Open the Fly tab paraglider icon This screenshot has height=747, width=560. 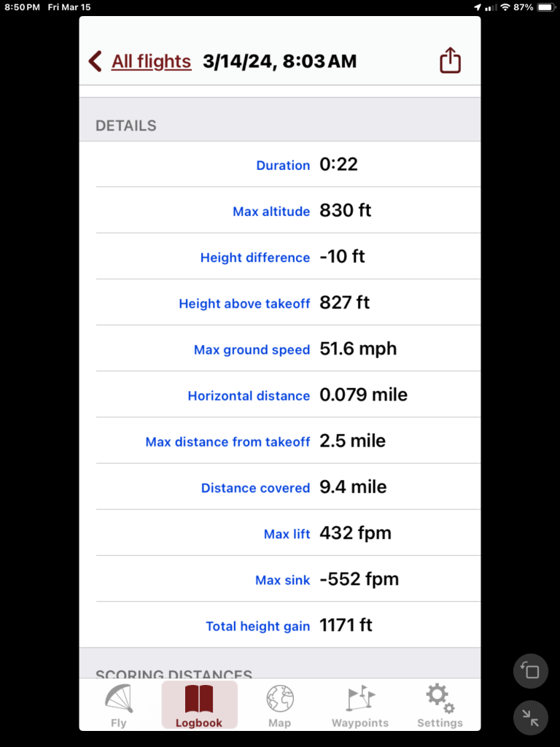click(x=118, y=699)
